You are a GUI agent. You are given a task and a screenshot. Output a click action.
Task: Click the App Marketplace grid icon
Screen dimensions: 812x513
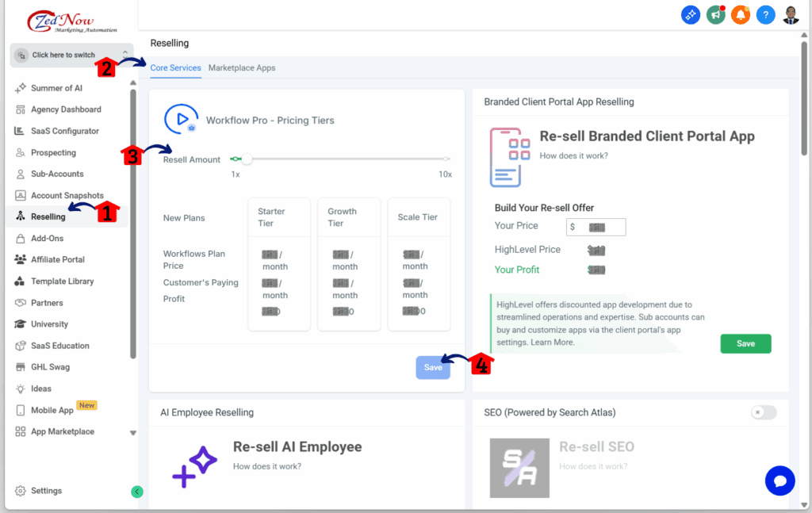(x=20, y=431)
